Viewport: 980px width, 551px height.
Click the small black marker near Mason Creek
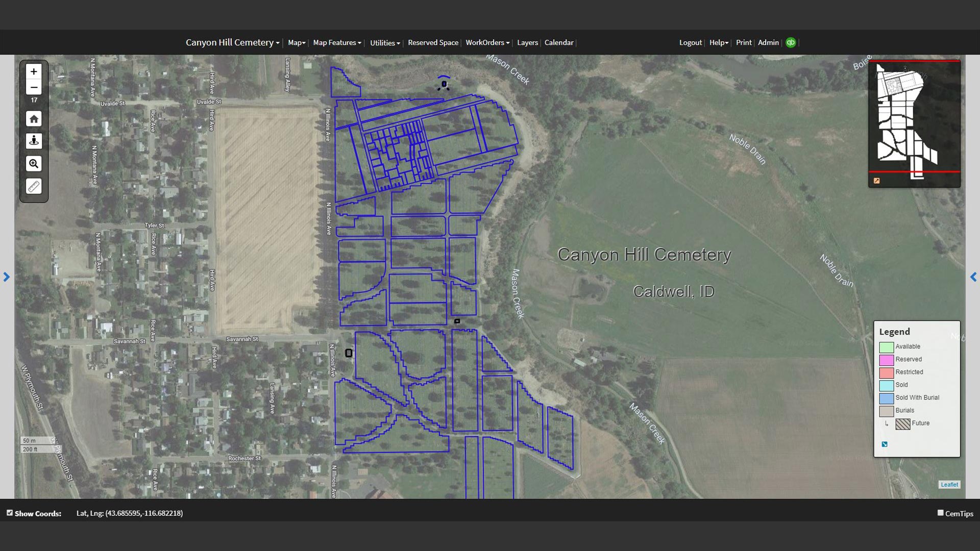tap(457, 321)
